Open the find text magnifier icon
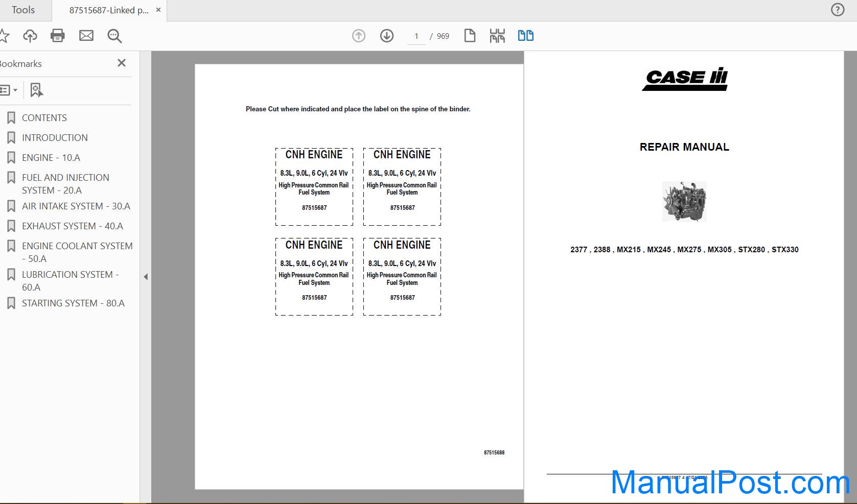The height and width of the screenshot is (504, 857). [114, 35]
